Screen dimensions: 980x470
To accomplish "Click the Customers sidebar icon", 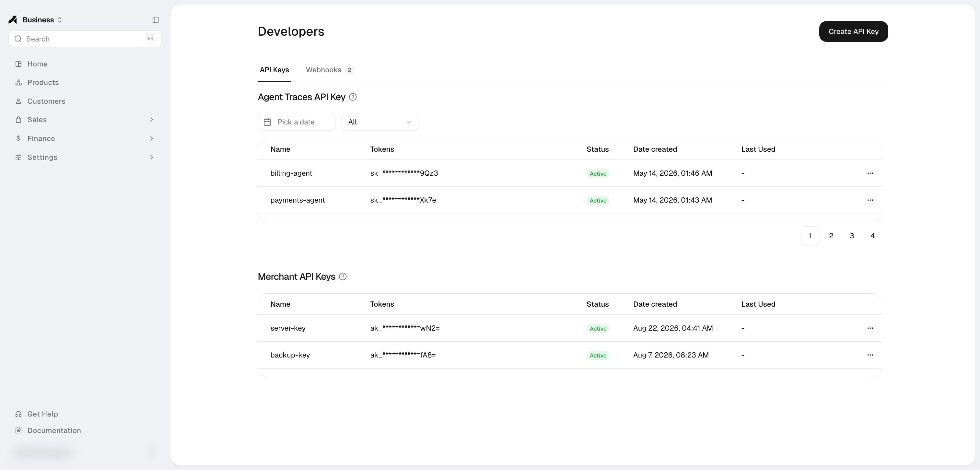I will click(18, 101).
